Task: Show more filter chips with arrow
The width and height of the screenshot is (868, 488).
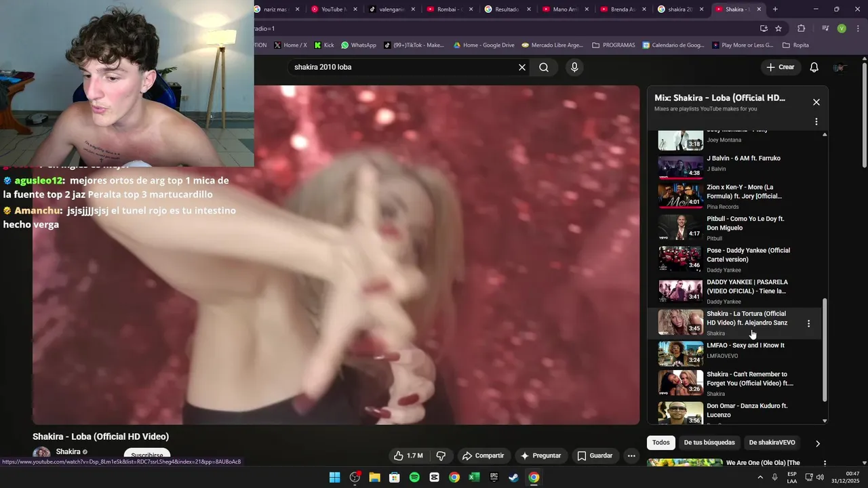Action: [x=818, y=443]
